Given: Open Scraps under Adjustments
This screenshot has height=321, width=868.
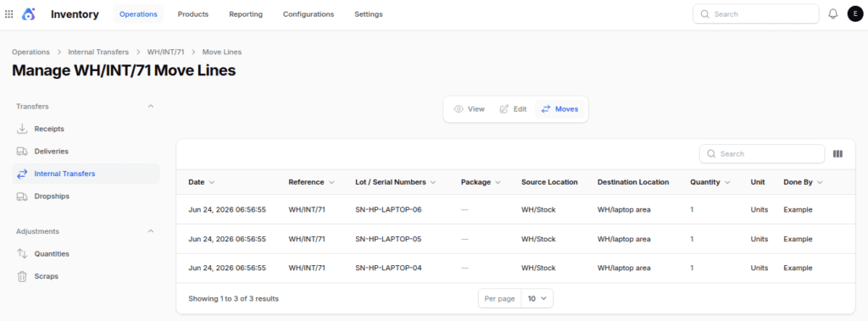Looking at the screenshot, I should pos(86,276).
